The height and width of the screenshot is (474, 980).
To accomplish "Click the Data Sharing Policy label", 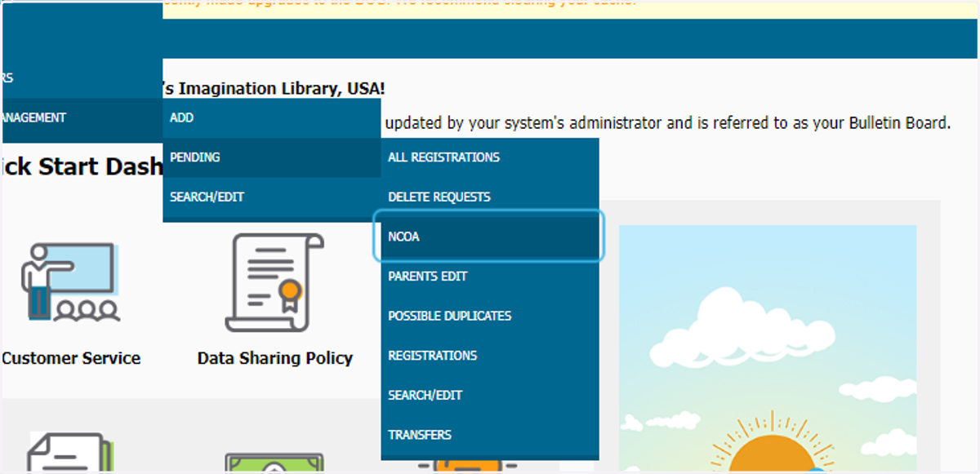I will click(x=275, y=358).
